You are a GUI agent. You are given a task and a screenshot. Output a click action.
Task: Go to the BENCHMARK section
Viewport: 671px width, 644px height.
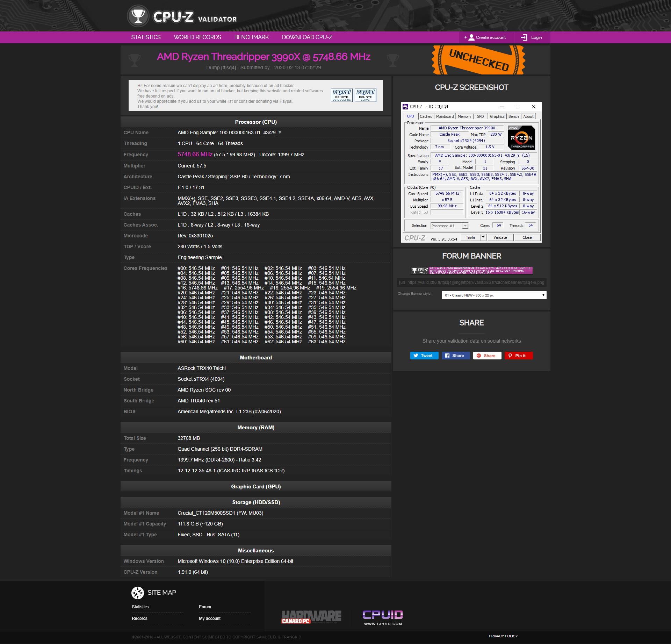(x=252, y=37)
